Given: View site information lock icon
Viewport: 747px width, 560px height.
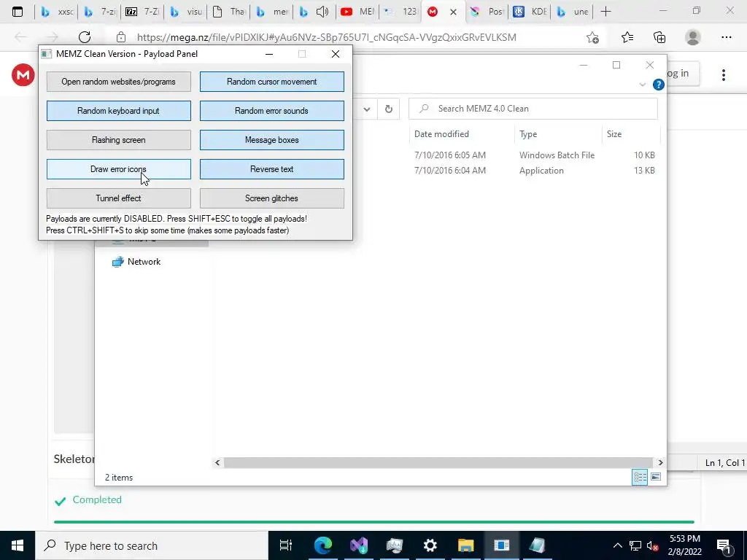Looking at the screenshot, I should tap(121, 37).
